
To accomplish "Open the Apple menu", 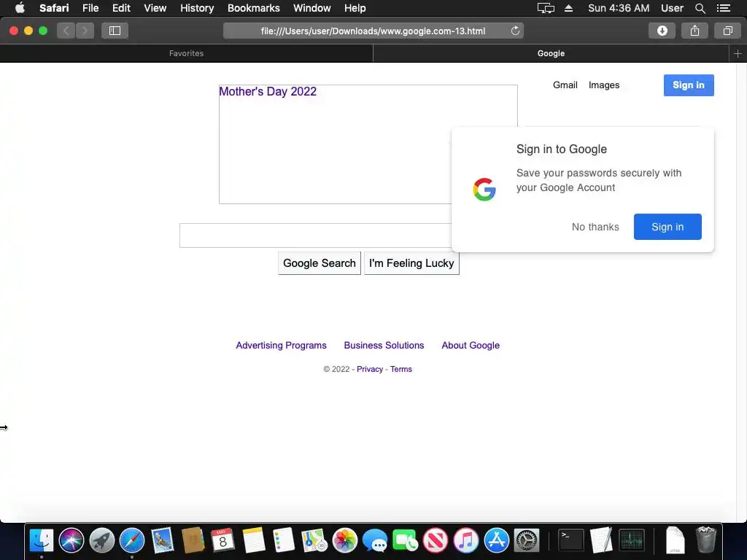I will (x=20, y=8).
